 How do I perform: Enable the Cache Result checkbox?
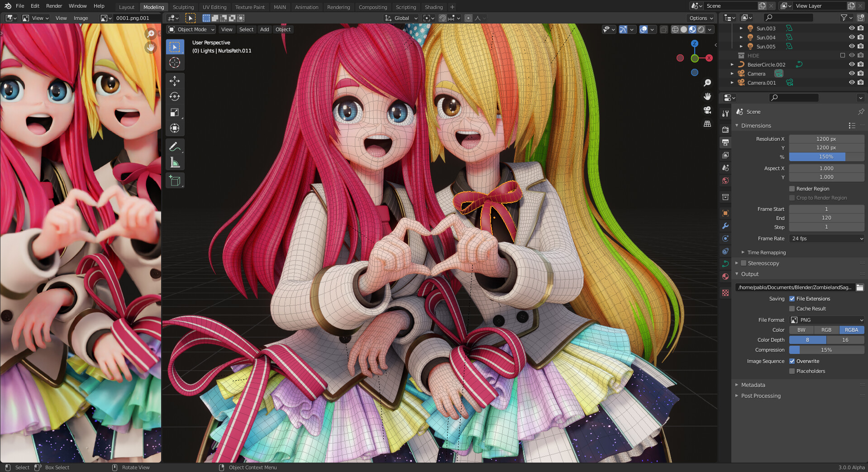click(x=792, y=309)
